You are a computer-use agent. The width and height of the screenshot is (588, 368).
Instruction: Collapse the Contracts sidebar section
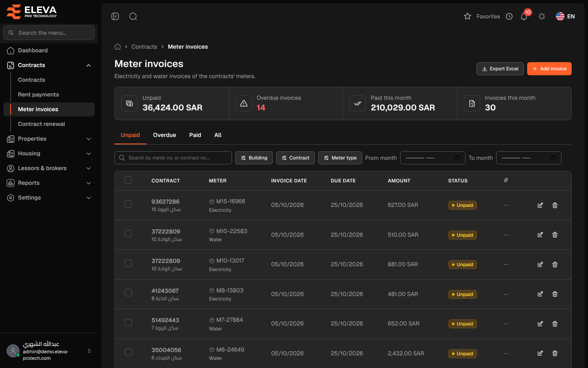49,65
